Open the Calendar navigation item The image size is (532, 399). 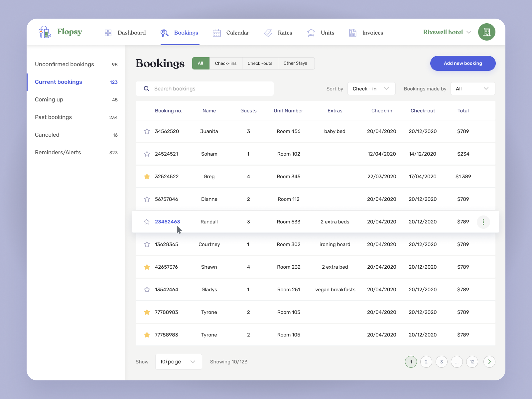tap(231, 33)
